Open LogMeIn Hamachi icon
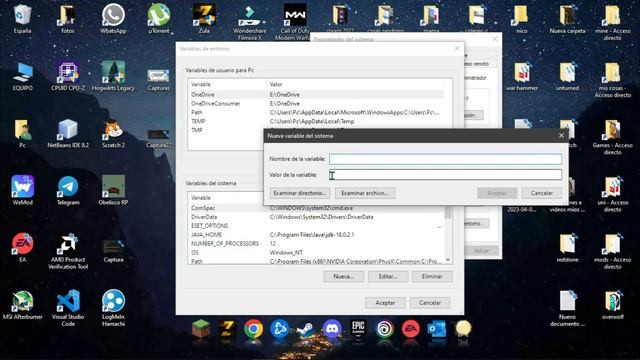 click(113, 308)
